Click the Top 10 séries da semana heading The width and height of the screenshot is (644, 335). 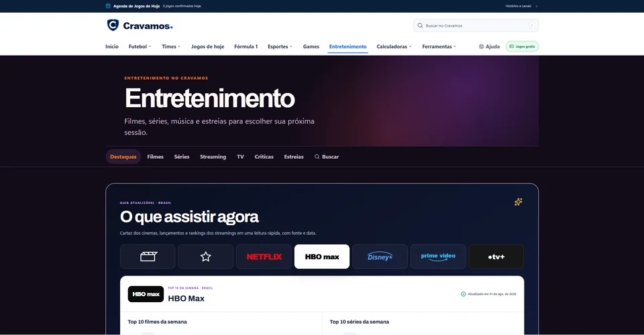tap(360, 322)
